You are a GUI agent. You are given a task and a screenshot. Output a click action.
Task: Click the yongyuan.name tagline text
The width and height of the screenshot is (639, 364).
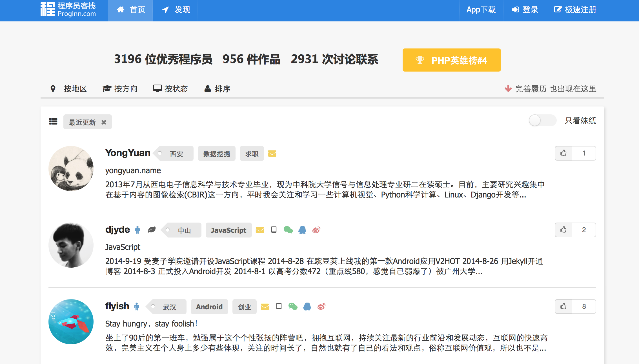click(x=133, y=171)
